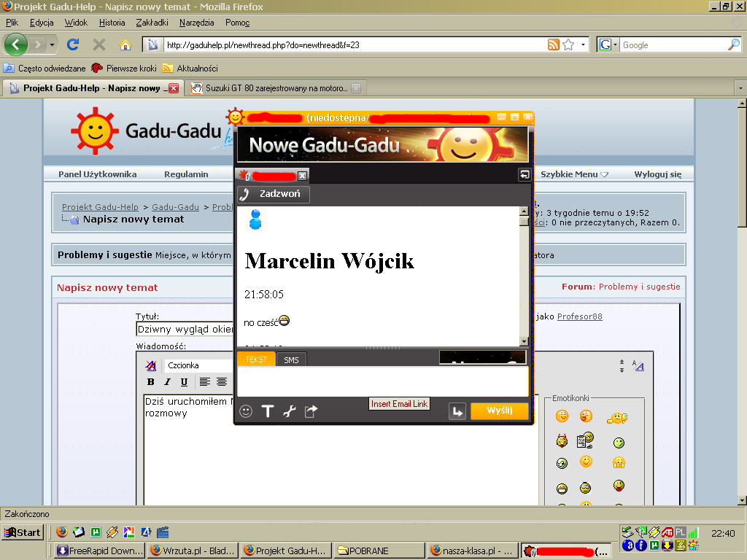Open the Firefox history dropdown arrow
Viewport: 747px width, 560px height.
pos(52,44)
